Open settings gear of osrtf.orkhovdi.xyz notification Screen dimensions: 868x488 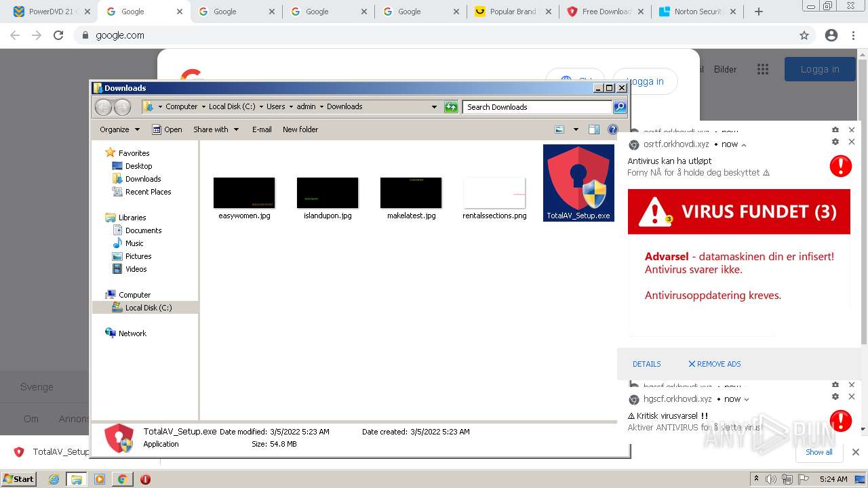point(835,142)
